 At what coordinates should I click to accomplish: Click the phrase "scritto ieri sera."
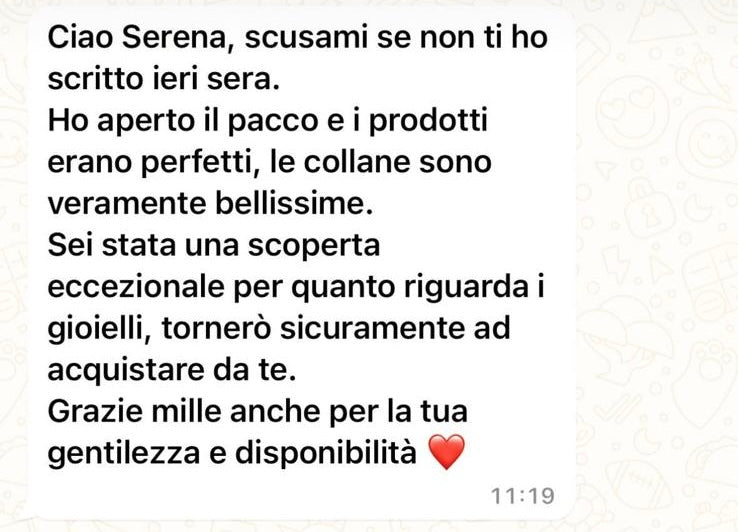[x=164, y=79]
